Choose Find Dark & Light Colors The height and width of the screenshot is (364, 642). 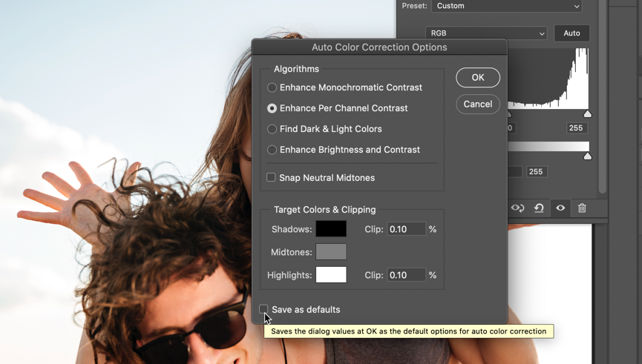tap(272, 129)
